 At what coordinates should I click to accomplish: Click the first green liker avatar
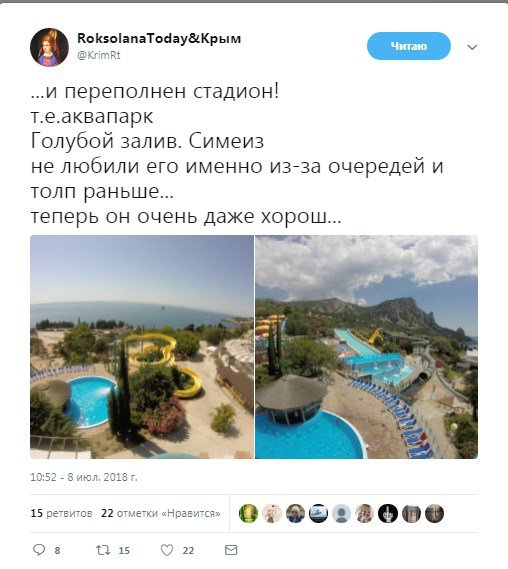click(249, 513)
